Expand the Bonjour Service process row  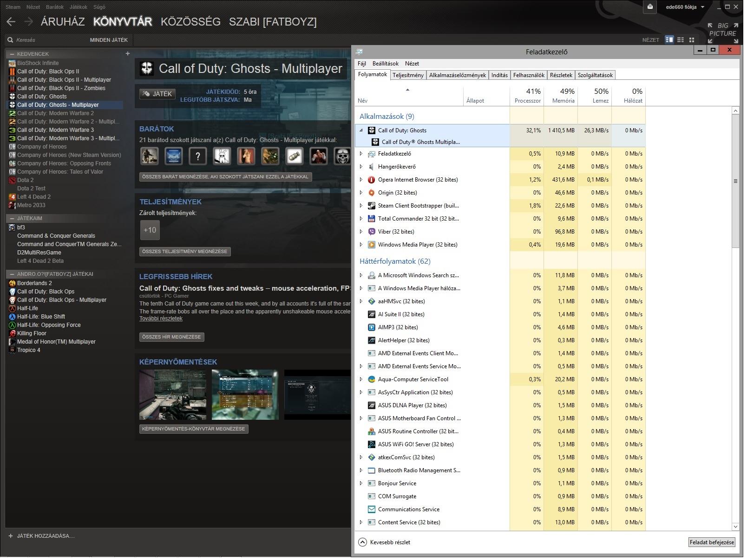[361, 483]
